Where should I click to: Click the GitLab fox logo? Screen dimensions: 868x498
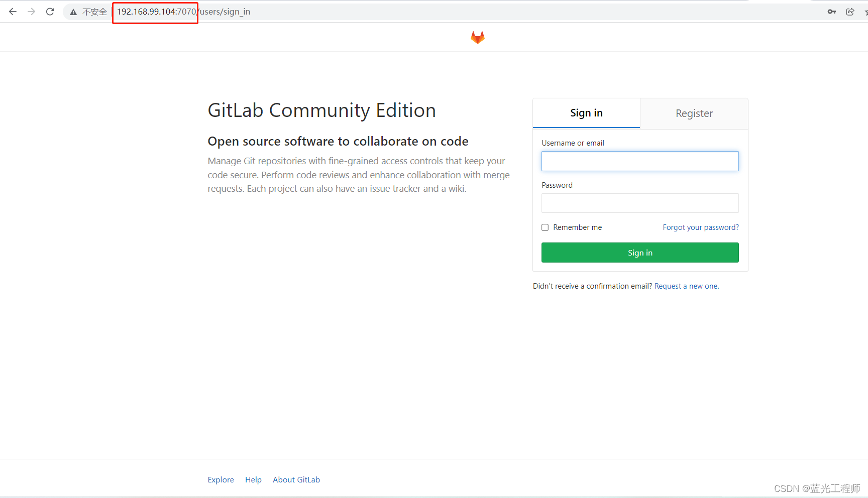[x=478, y=38]
